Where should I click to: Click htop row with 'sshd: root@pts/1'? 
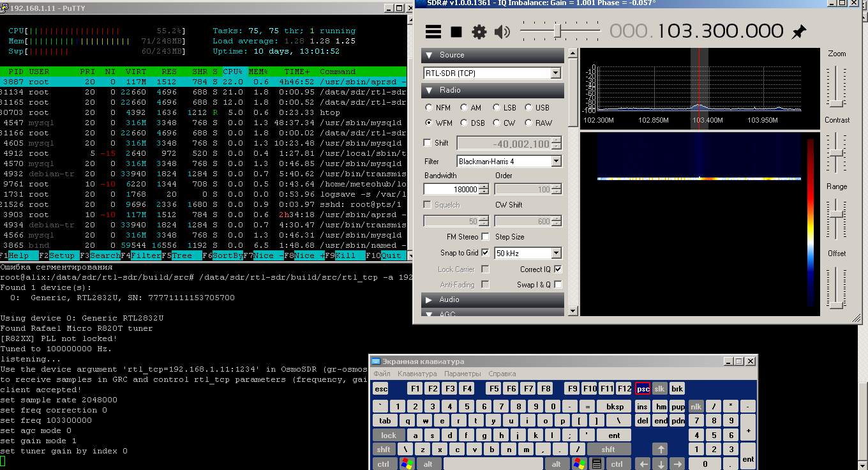[x=204, y=204]
